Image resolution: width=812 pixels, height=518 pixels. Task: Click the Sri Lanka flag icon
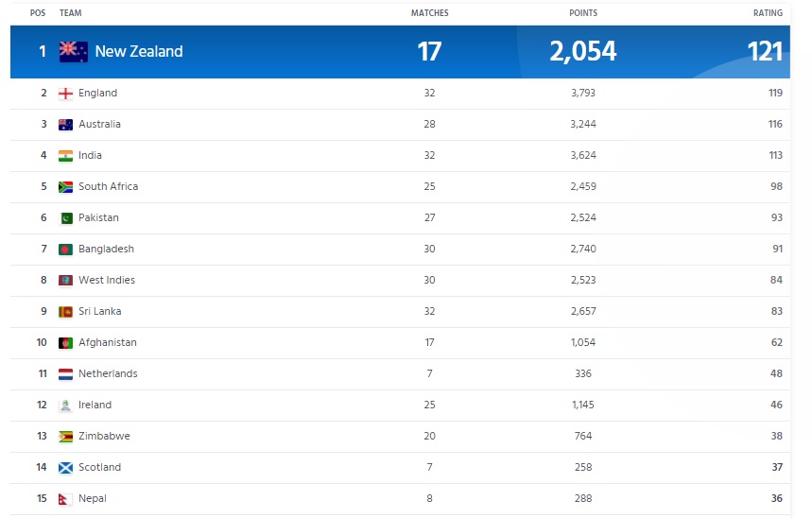pos(66,312)
